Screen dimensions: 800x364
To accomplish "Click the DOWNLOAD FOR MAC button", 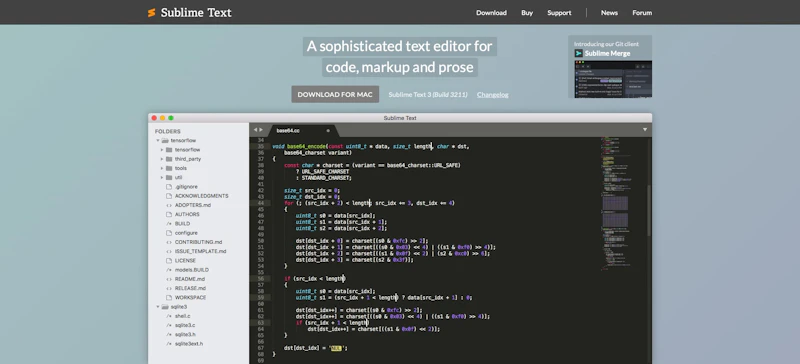I will tap(335, 94).
